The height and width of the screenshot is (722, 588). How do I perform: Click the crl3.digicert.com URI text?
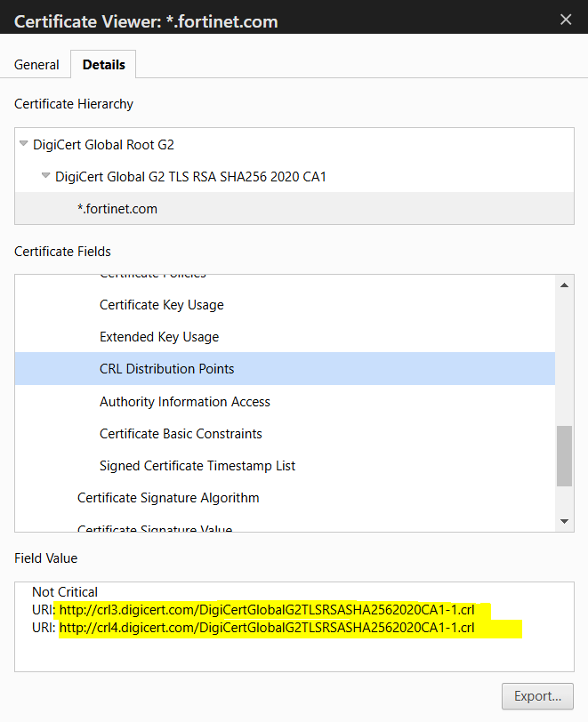pyautogui.click(x=267, y=610)
